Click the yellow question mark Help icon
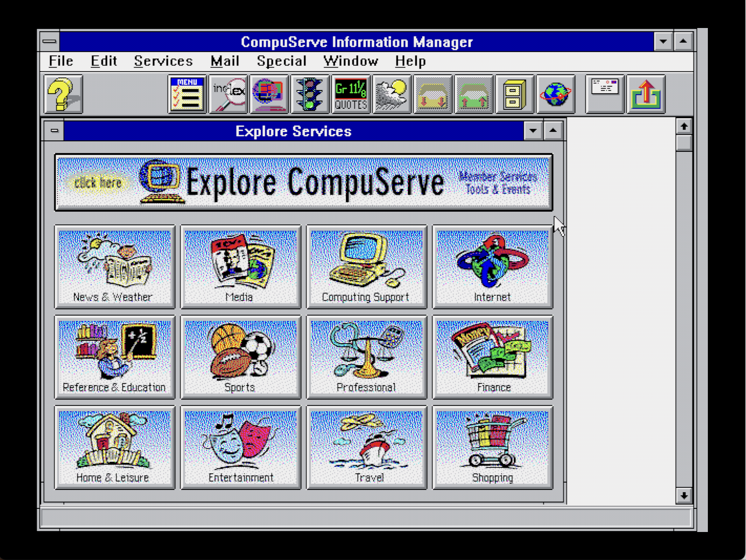The height and width of the screenshot is (560, 746). [63, 94]
